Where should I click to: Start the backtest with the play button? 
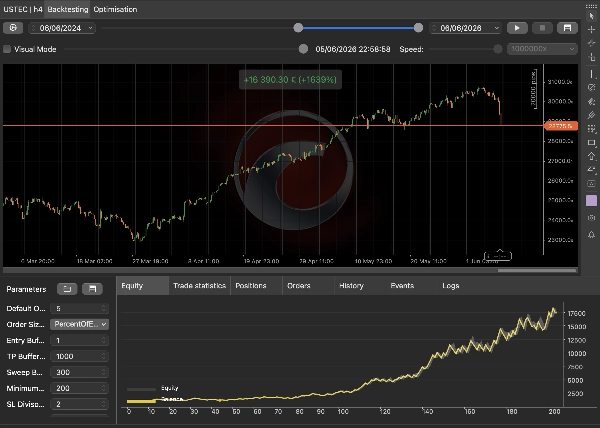pyautogui.click(x=517, y=28)
